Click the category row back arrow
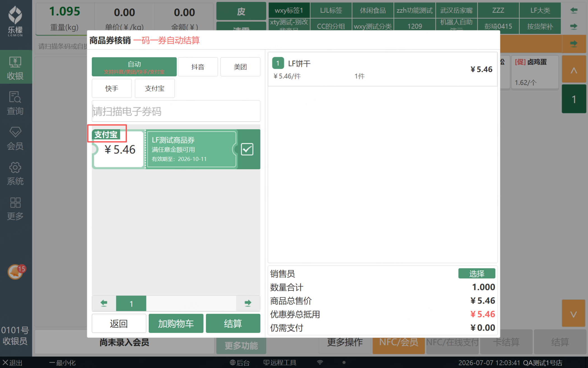The height and width of the screenshot is (368, 588). [x=574, y=10]
